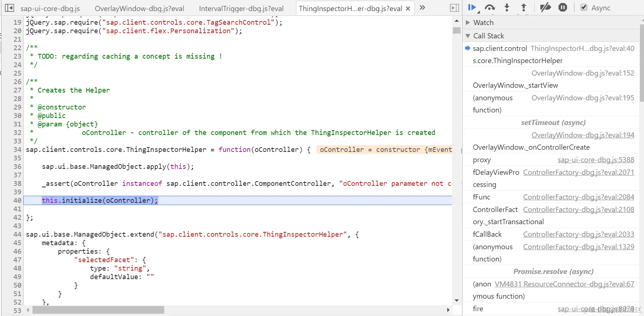Click horizontal scroll right arrow
This screenshot has height=316, width=644.
[x=448, y=310]
